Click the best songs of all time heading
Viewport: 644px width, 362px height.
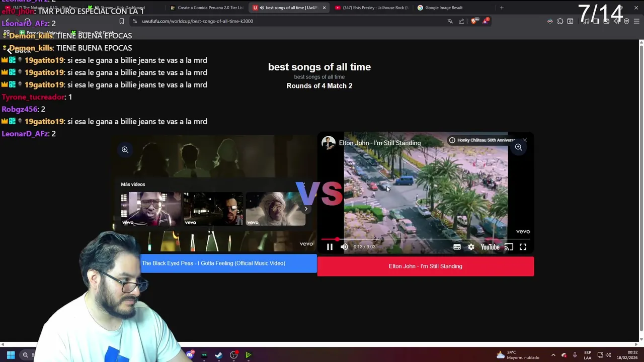pos(319,67)
